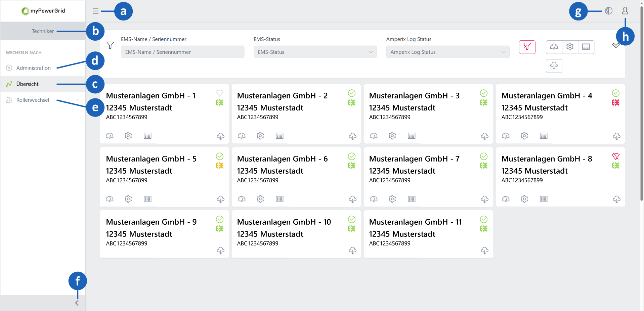Collapse the sidebar using bottom arrow
The height and width of the screenshot is (311, 644).
(x=77, y=303)
